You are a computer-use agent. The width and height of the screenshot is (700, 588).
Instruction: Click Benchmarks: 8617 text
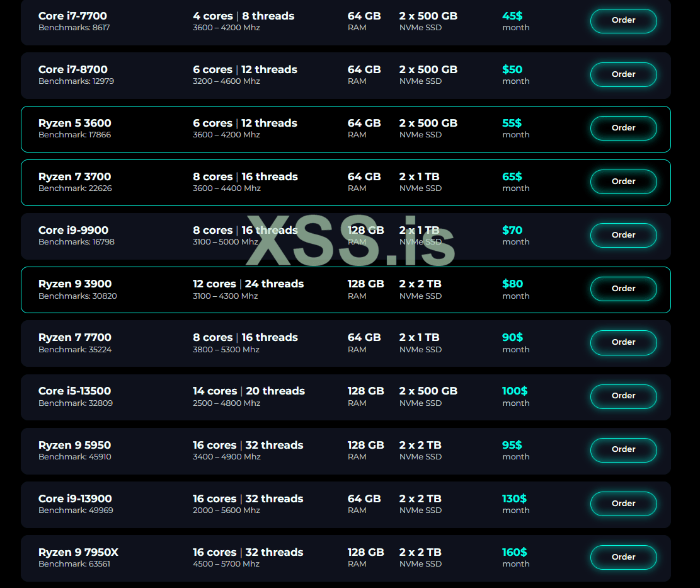pos(74,28)
